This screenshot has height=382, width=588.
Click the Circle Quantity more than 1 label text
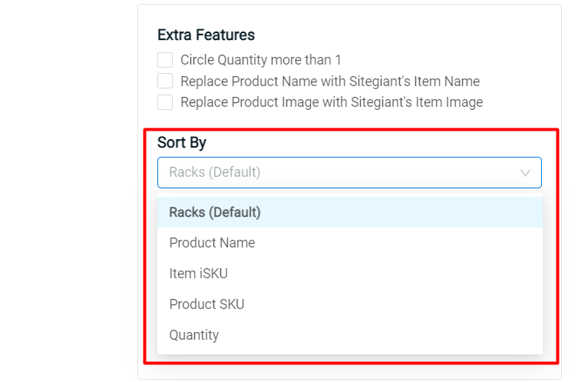click(x=261, y=60)
